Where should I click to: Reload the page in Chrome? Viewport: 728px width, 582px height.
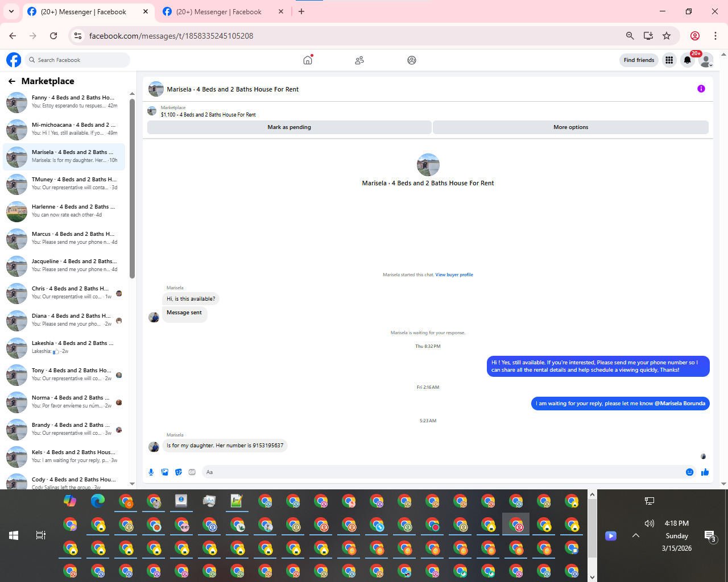pos(53,36)
